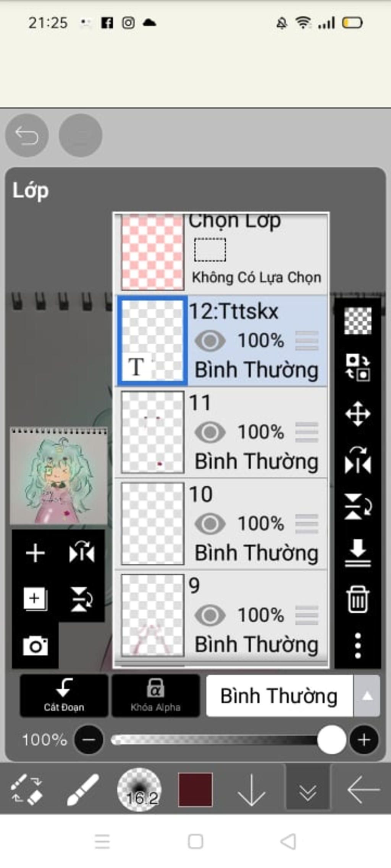Screen dimensions: 391x868
Task: Expand the Bình Thường blend mode dropdown arrow
Action: [x=367, y=696]
